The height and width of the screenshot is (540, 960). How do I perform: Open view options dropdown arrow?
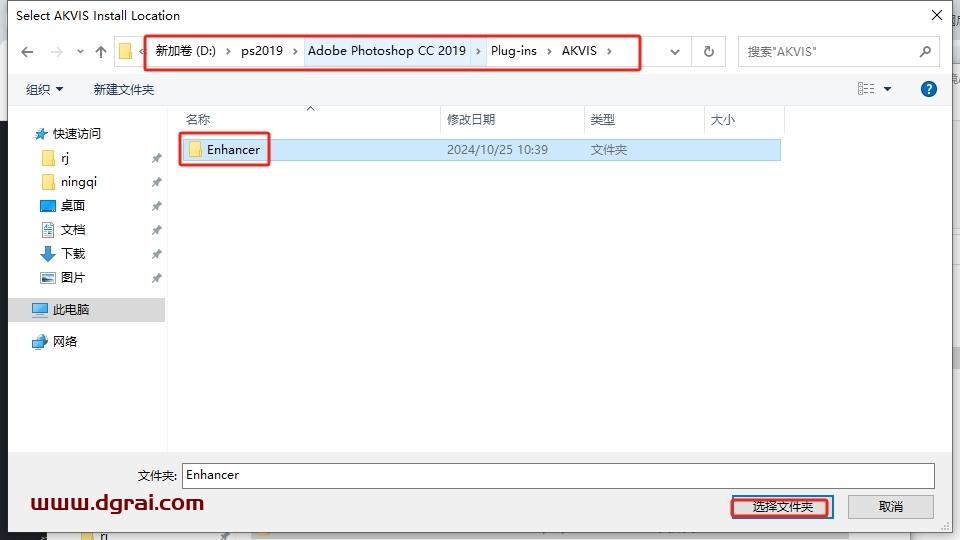pyautogui.click(x=887, y=89)
